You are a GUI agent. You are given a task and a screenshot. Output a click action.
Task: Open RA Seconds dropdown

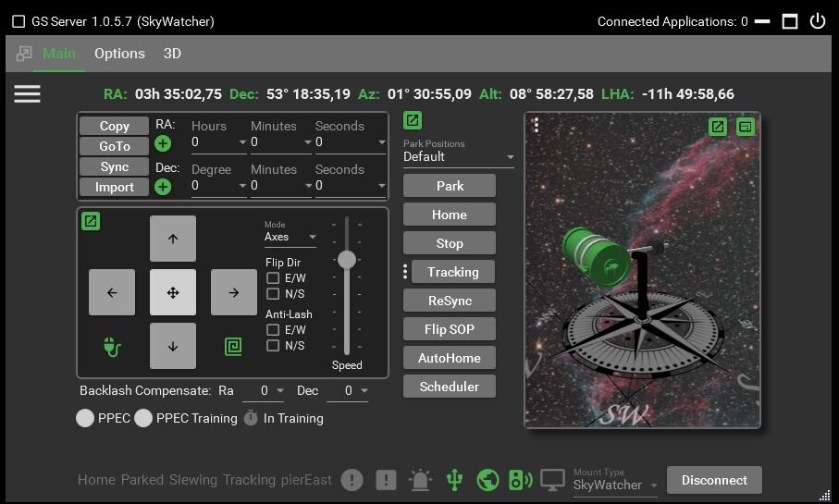351,142
